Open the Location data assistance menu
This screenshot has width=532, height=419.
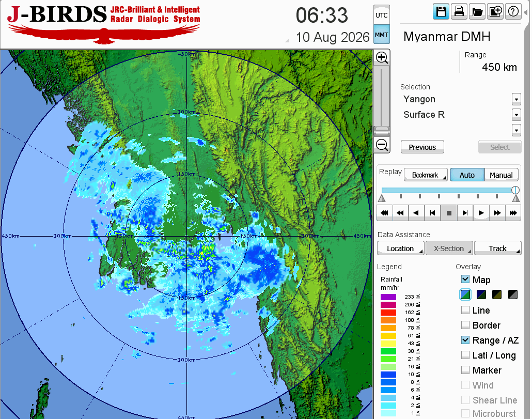point(401,249)
